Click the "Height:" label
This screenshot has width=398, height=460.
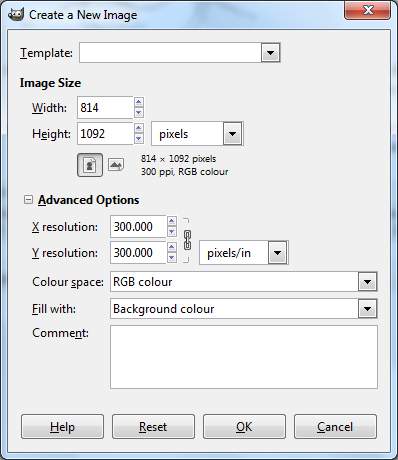tap(51, 134)
